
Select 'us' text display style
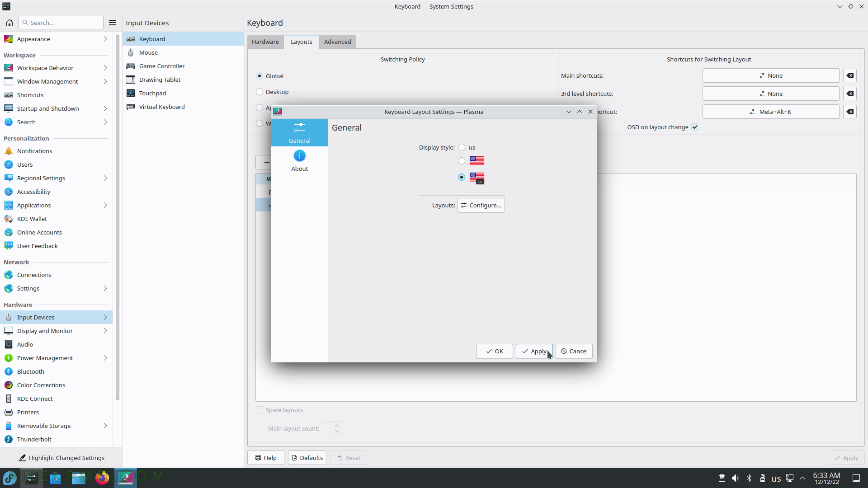point(462,147)
